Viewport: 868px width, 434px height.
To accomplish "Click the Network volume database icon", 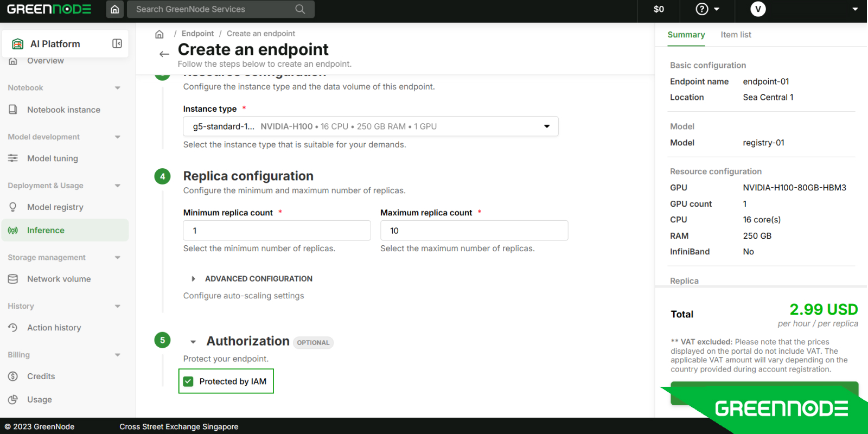I will tap(13, 279).
